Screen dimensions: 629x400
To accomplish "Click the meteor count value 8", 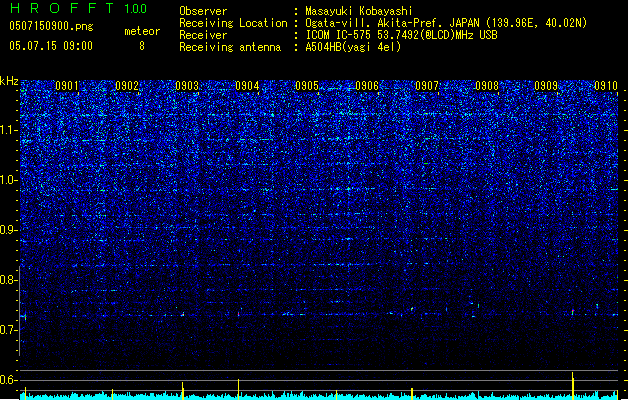I will [142, 46].
